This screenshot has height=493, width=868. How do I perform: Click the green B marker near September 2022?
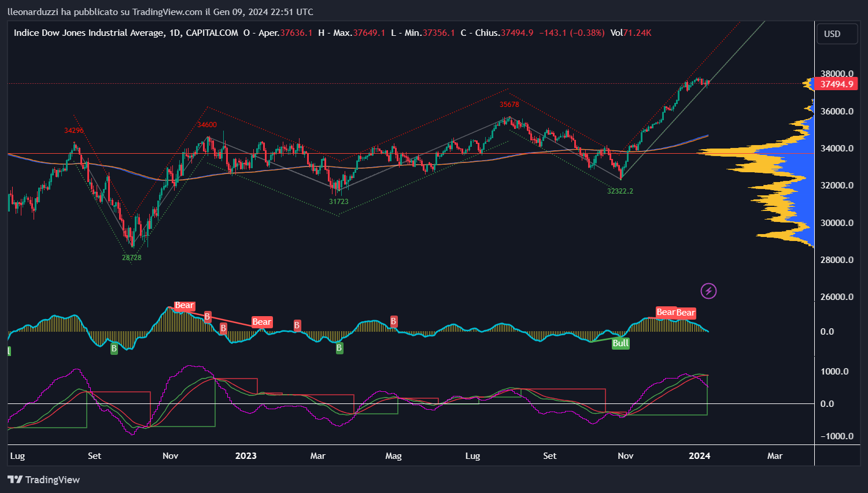tap(114, 349)
